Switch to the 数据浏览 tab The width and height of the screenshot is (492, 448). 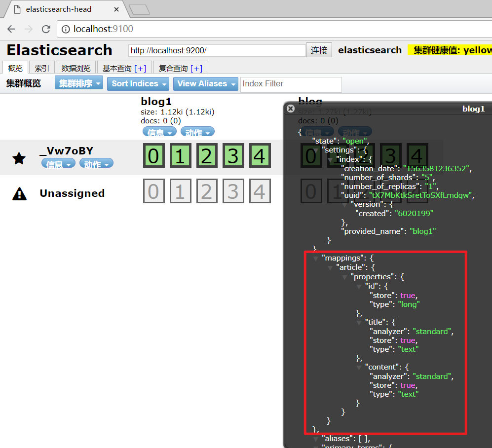point(76,68)
